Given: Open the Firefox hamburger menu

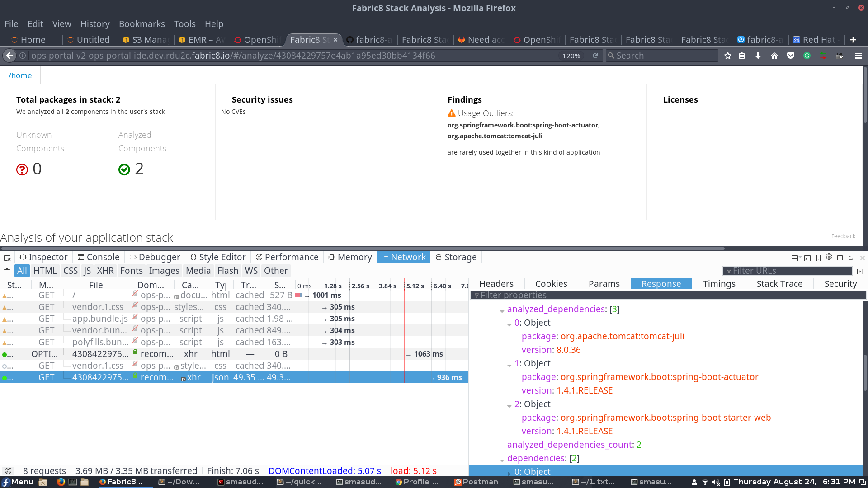Looking at the screenshot, I should pos(859,56).
